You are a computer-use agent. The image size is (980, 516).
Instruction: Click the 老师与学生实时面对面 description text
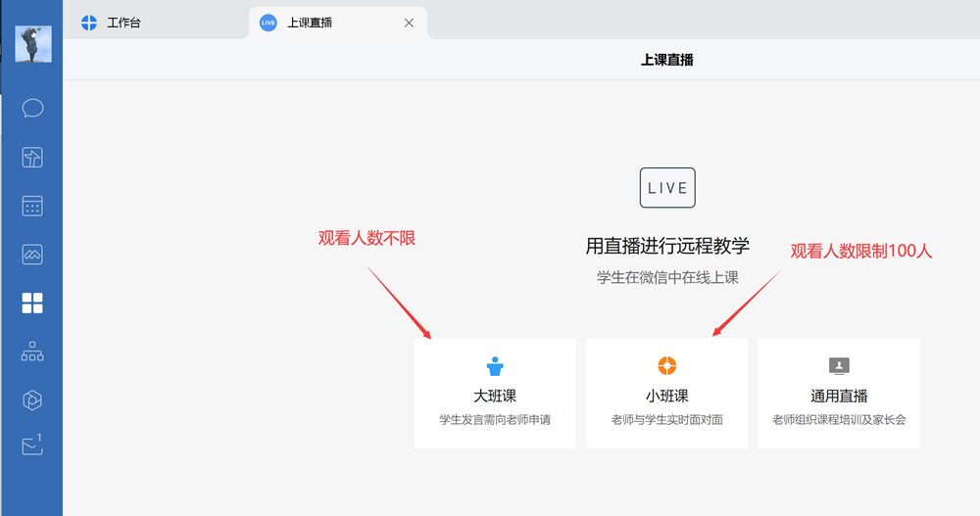(x=666, y=420)
